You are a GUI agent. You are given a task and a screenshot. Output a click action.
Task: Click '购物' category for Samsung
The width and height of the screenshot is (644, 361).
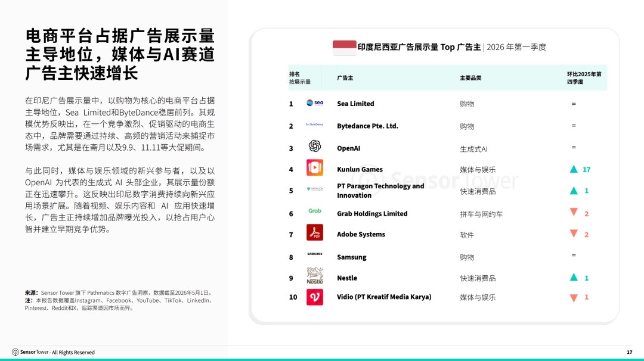pyautogui.click(x=467, y=257)
